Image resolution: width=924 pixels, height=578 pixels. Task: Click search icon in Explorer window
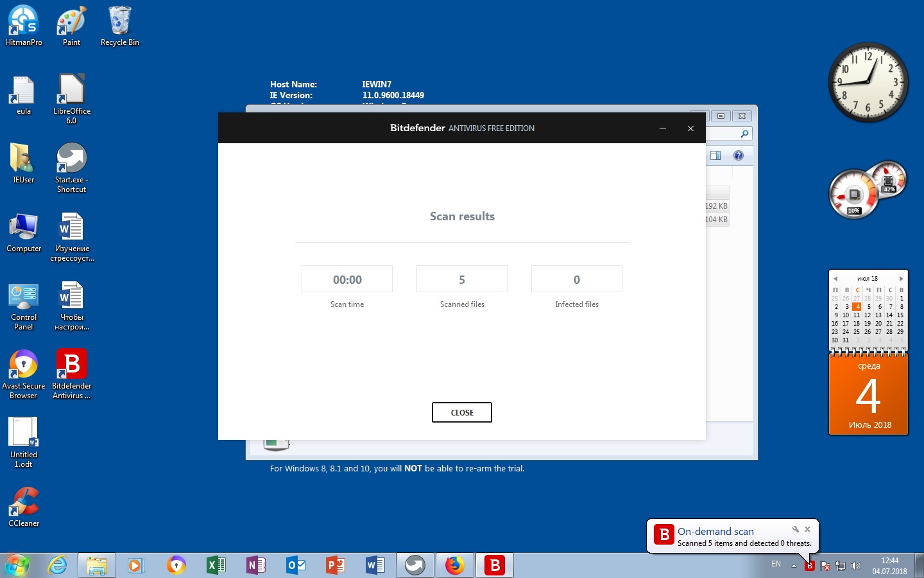[x=744, y=134]
